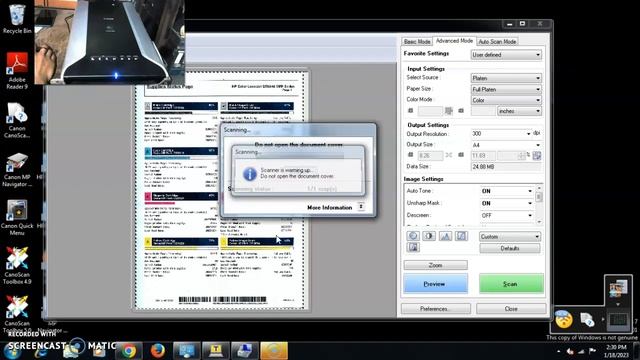The height and width of the screenshot is (360, 640).
Task: Open the Output Resolution 300 combo box
Action: point(501,134)
